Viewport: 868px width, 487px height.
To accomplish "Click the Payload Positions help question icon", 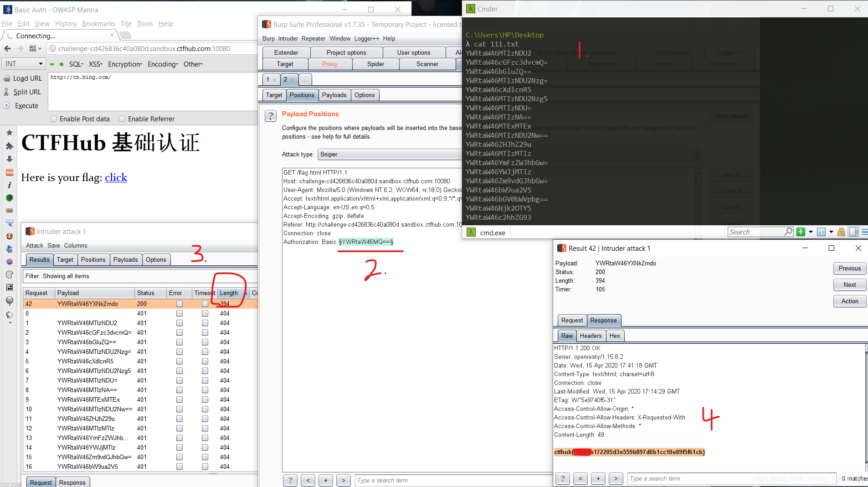I will [x=270, y=116].
